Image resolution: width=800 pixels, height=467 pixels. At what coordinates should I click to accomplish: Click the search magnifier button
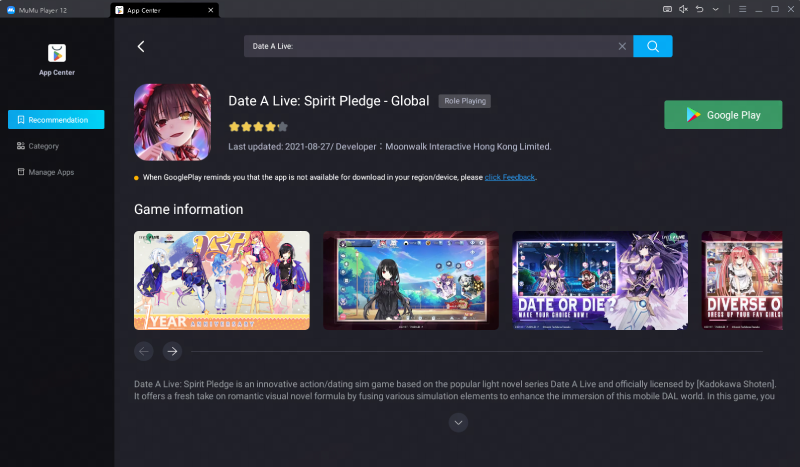[653, 46]
